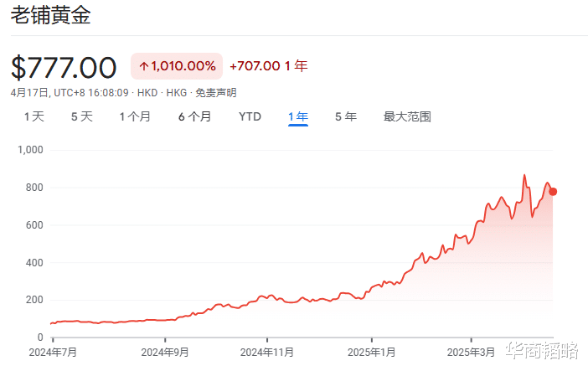Click the up arrow in the percentage badge
This screenshot has height=371, width=588.
tap(143, 66)
